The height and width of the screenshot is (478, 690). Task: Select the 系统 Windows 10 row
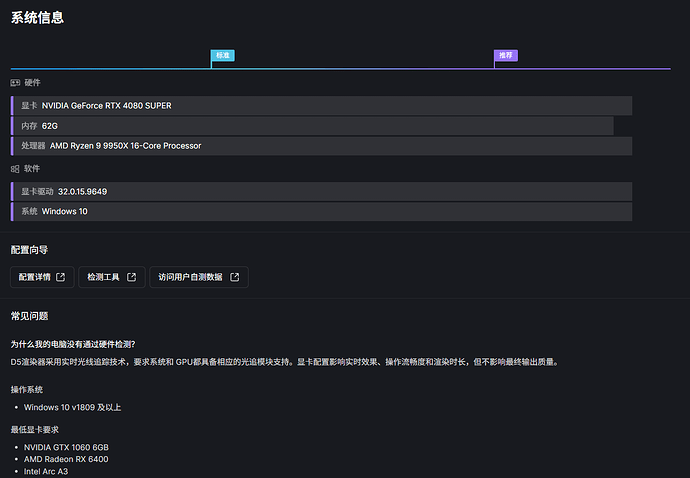(x=321, y=212)
